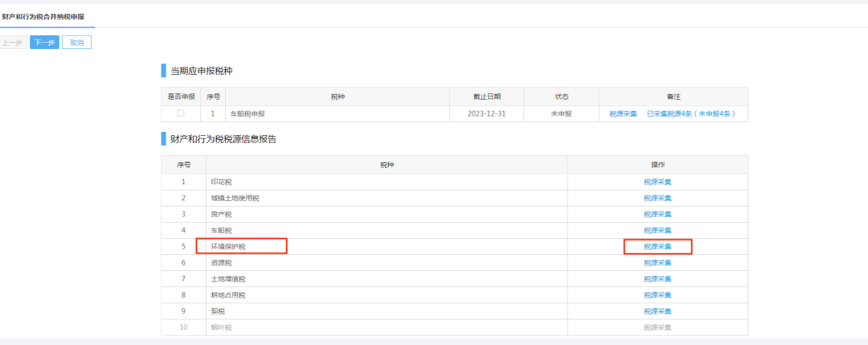Open 税源采集 for 耕地占用税
Screen dimensions: 868x345
(x=657, y=295)
